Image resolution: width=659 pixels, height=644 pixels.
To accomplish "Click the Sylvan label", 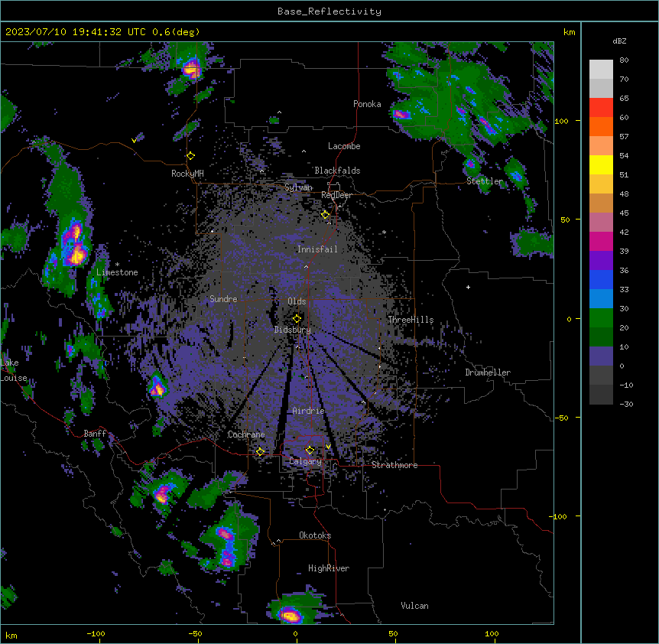I will tap(298, 187).
